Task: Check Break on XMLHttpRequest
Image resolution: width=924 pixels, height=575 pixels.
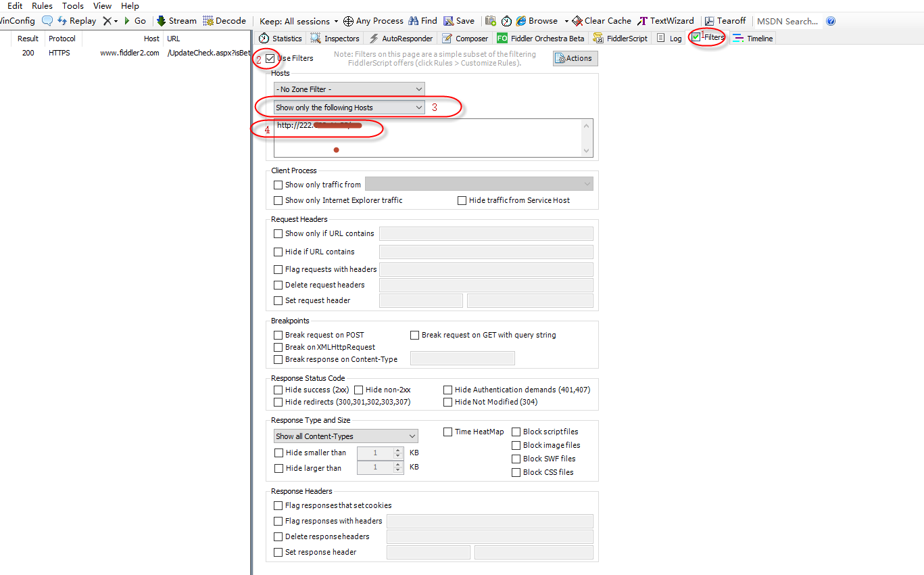Action: pos(278,348)
